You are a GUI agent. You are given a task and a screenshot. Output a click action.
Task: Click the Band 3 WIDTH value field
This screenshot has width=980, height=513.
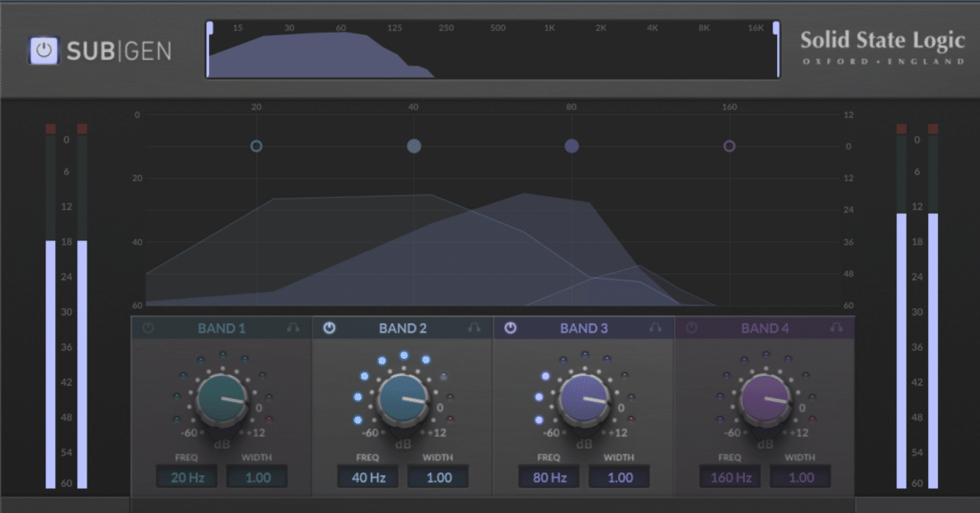(x=619, y=477)
